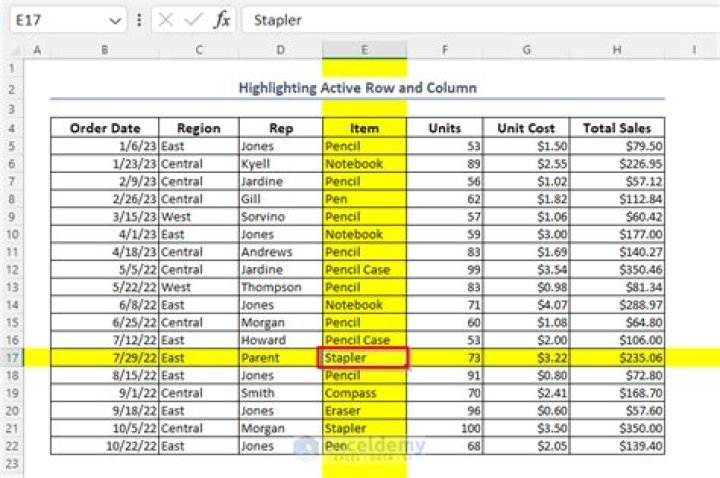Click the Rep cell 'Sorvino'

click(281, 216)
